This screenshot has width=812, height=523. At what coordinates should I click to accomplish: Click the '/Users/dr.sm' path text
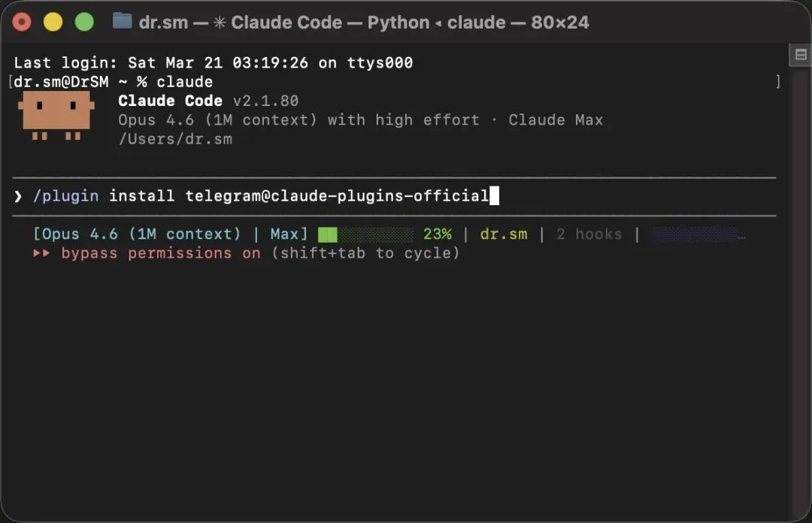(x=175, y=139)
